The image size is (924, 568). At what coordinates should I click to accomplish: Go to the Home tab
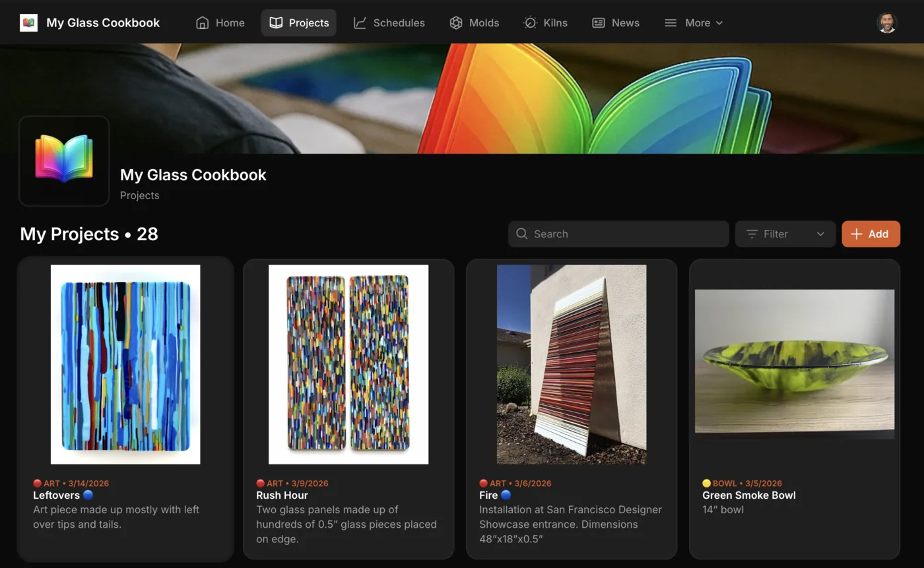pos(220,22)
